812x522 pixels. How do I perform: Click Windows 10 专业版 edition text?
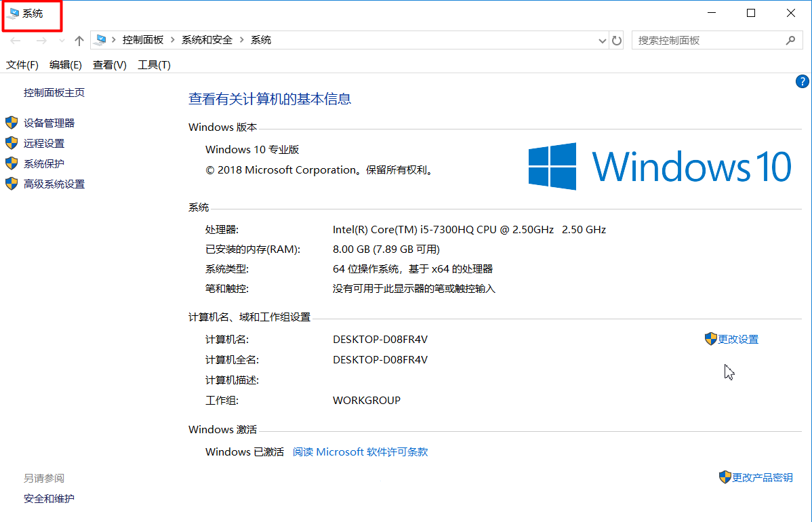[x=252, y=150]
